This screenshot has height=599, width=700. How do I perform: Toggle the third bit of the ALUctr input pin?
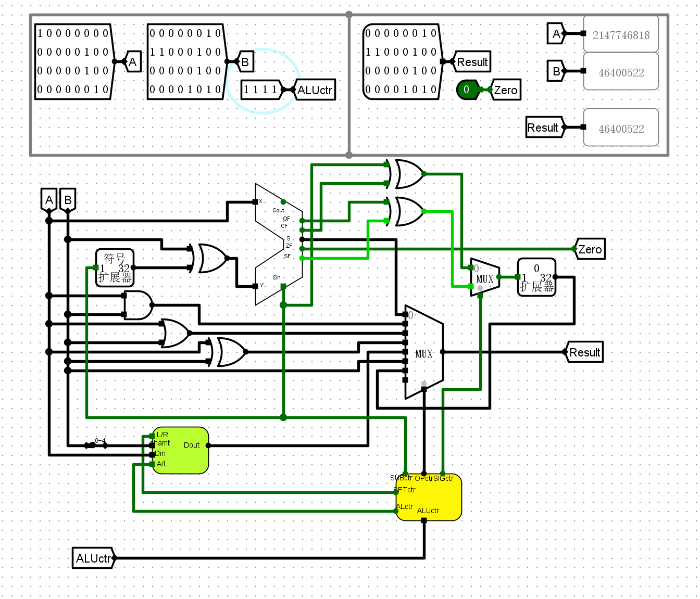(x=266, y=90)
